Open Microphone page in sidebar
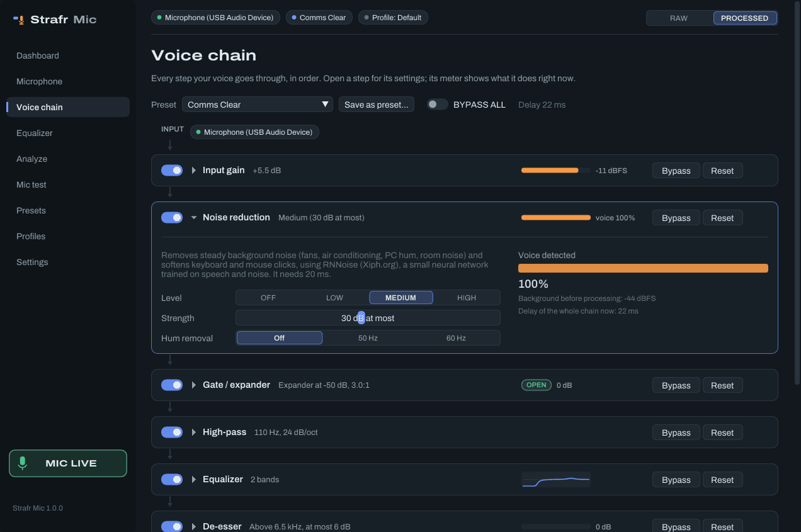 (68, 81)
